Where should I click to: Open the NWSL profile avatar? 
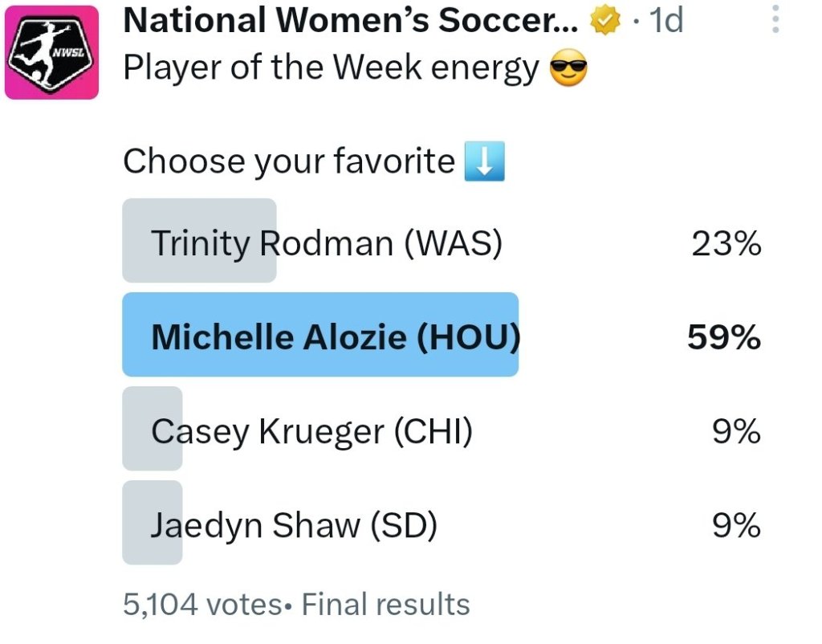(x=51, y=52)
